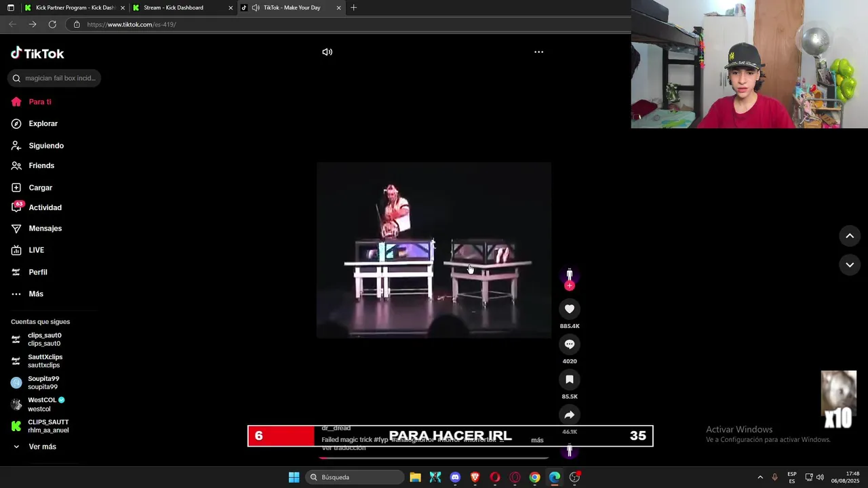Screen dimensions: 868x488
Task: Toggle video sound with speaker icon
Action: (x=327, y=52)
